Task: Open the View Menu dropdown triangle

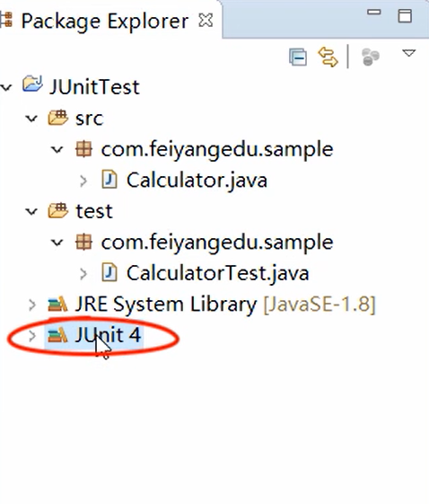Action: click(408, 53)
